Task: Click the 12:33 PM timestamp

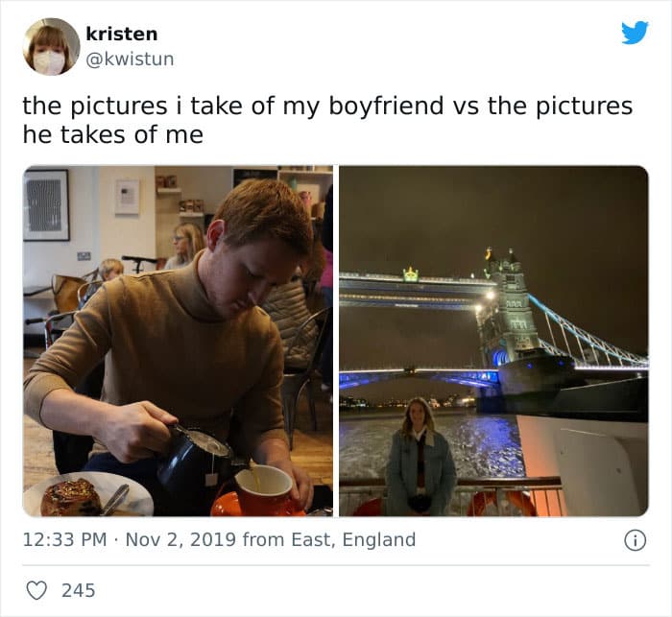Action: 64,539
